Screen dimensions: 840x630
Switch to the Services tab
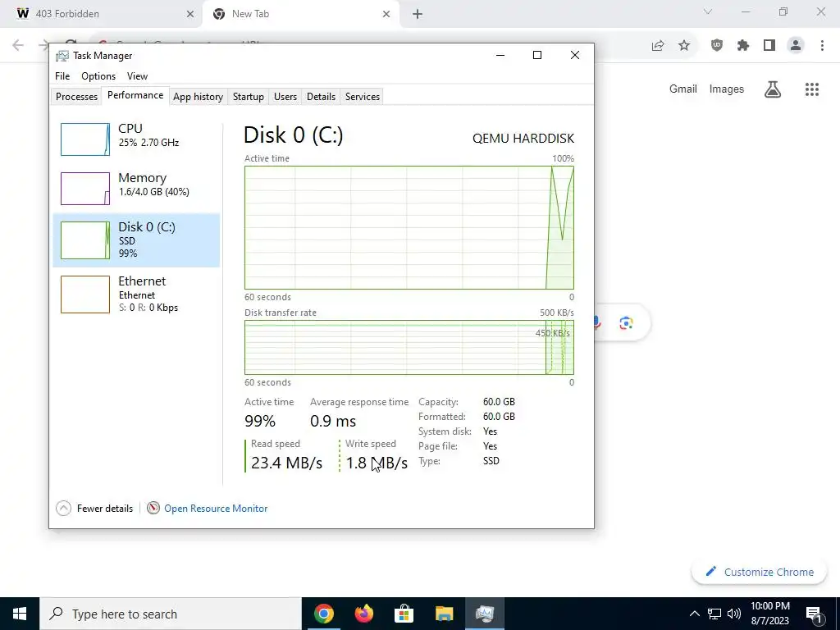tap(362, 97)
